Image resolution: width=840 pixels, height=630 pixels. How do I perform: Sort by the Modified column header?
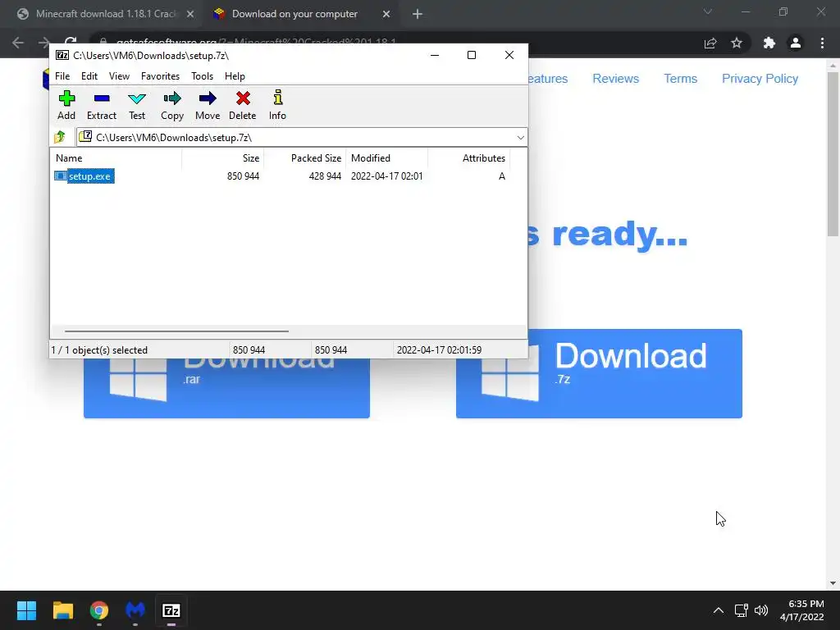click(387, 158)
